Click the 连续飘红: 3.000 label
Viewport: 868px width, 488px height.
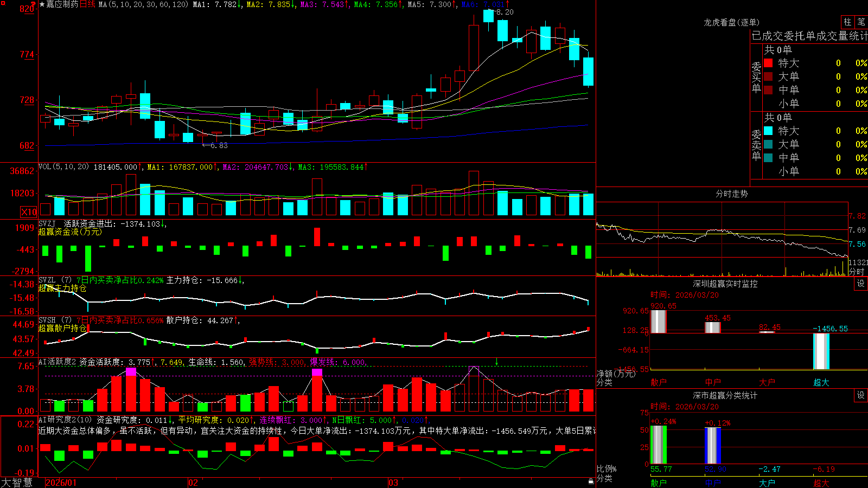click(x=291, y=420)
